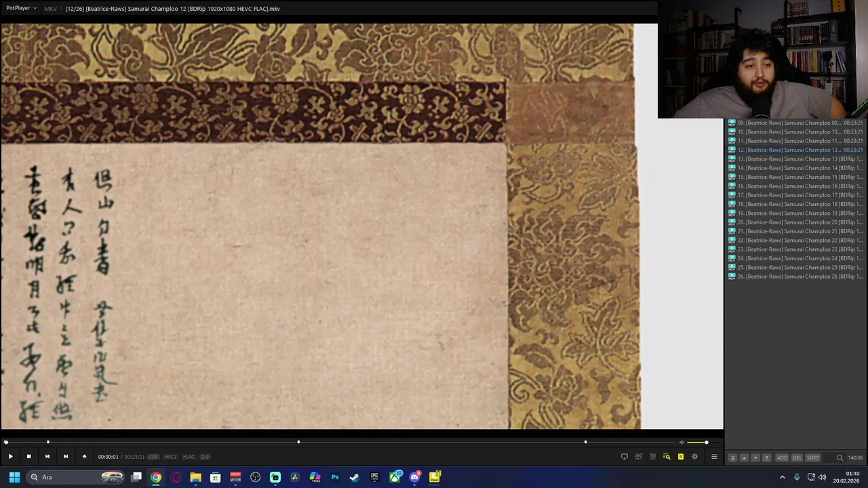This screenshot has height=488, width=868.
Task: Select Samurai Champloo 22 in the playlist
Action: [795, 240]
